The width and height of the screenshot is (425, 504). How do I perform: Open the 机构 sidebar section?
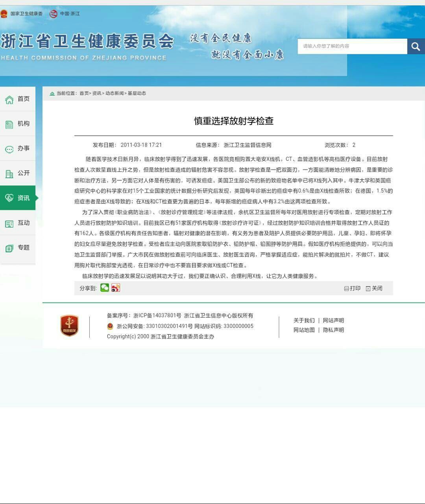click(x=18, y=124)
